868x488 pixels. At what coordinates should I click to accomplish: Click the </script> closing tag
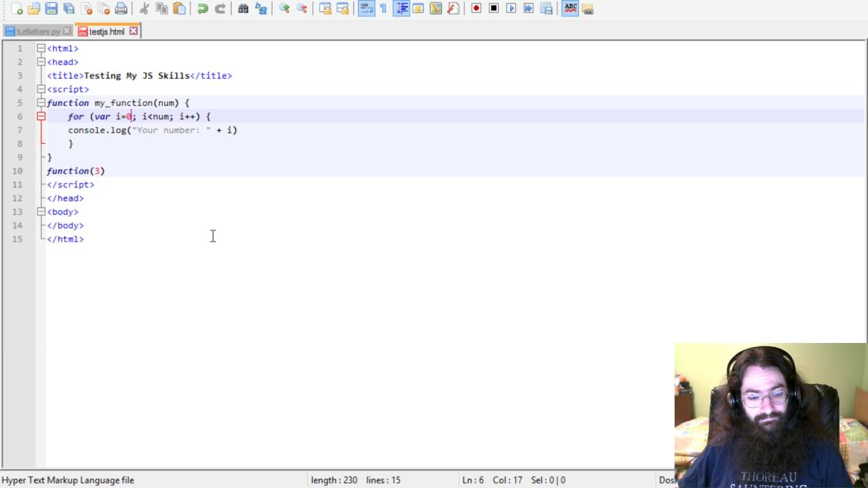pyautogui.click(x=71, y=184)
